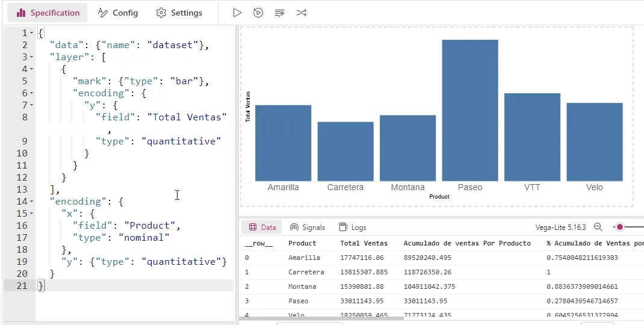Collapse the code fold at line 6
This screenshot has width=644, height=325.
click(x=32, y=93)
